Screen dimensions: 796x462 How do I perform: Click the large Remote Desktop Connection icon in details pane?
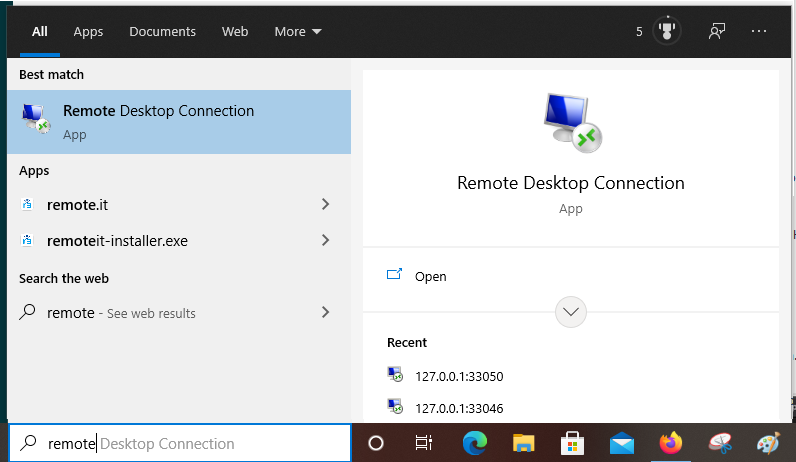pos(572,123)
